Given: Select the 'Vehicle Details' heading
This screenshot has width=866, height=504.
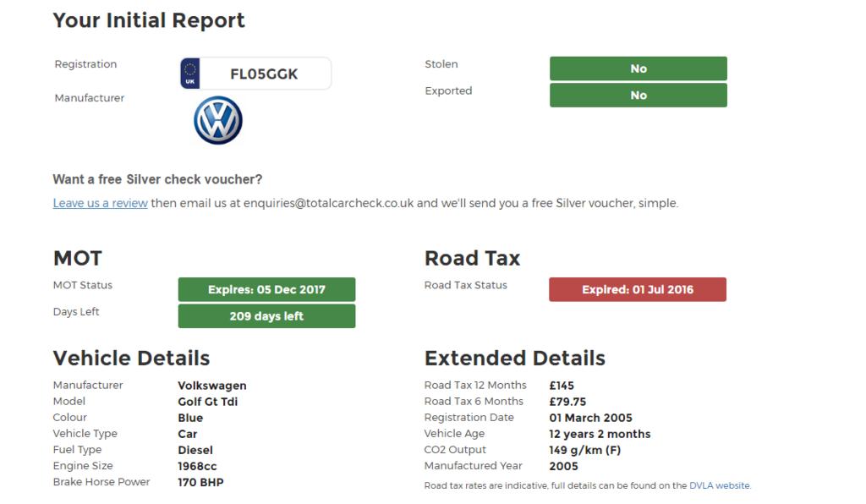Looking at the screenshot, I should coord(131,359).
